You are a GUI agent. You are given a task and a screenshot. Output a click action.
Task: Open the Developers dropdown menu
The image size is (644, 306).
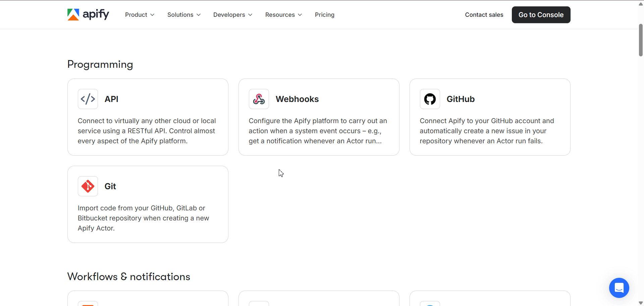click(233, 15)
